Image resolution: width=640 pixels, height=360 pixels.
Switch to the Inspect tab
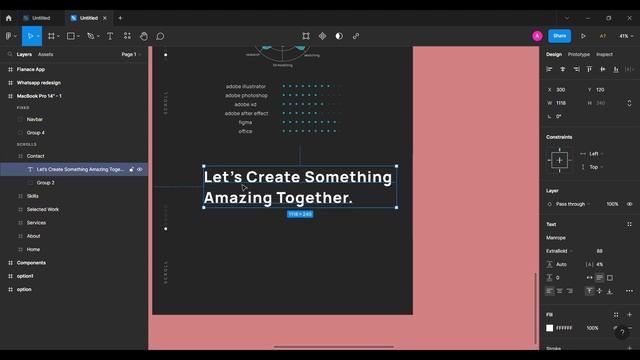pyautogui.click(x=604, y=54)
